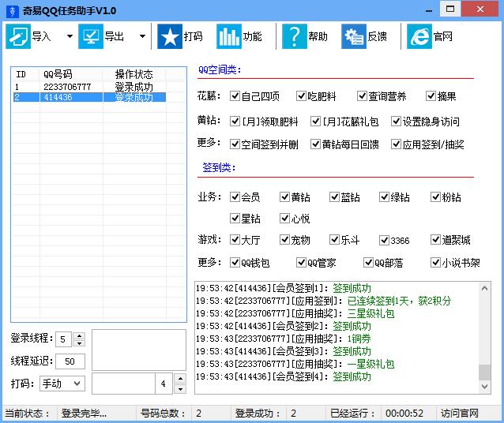Toggle QQ部落 checkbox
Screen dimensions: 504x423
pos(368,263)
